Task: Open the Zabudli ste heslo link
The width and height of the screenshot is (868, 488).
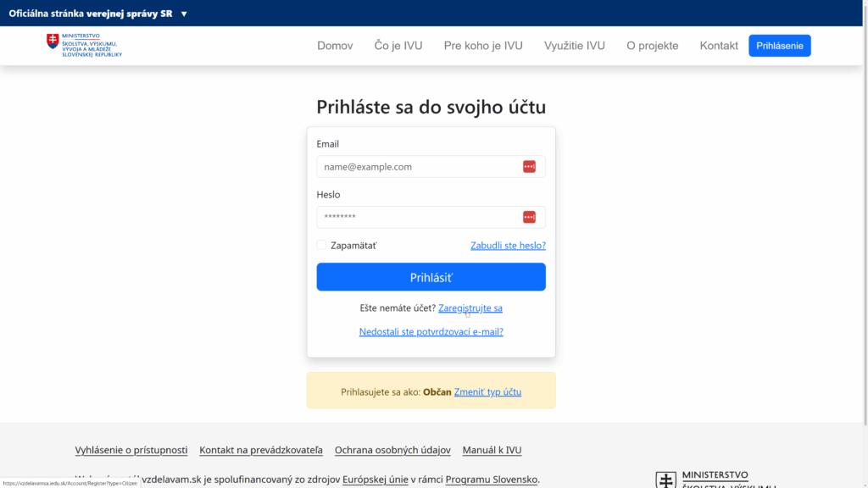Action: click(x=508, y=245)
